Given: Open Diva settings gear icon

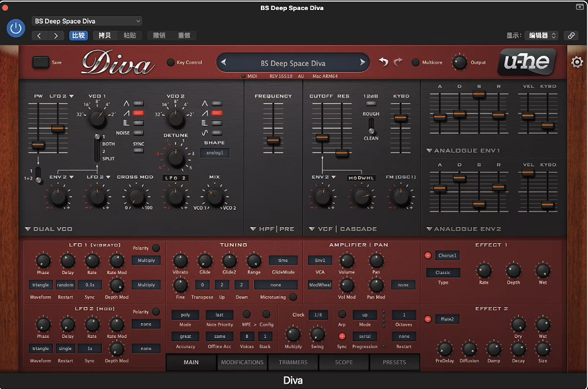Looking at the screenshot, I should pos(577,62).
